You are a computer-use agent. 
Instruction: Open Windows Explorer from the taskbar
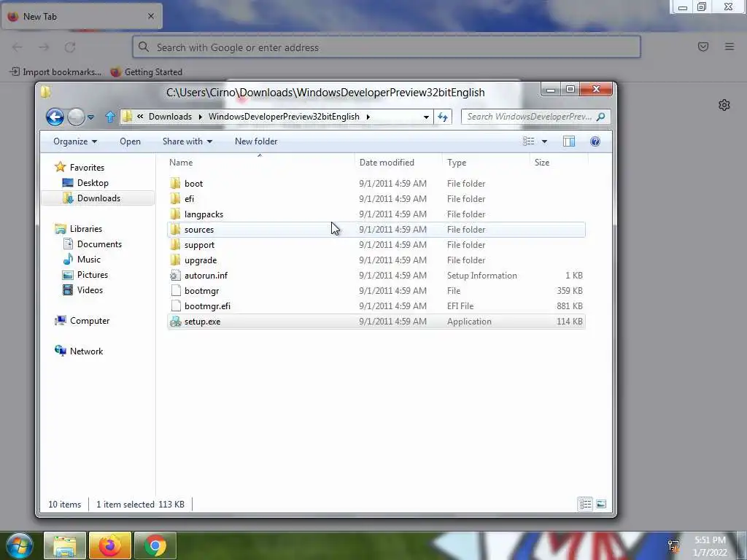tap(65, 545)
